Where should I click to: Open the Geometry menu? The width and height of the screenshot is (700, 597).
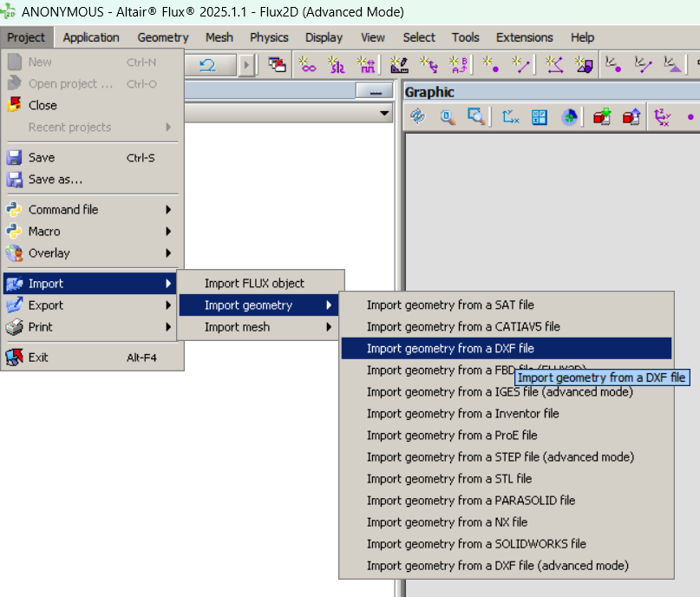pos(163,37)
